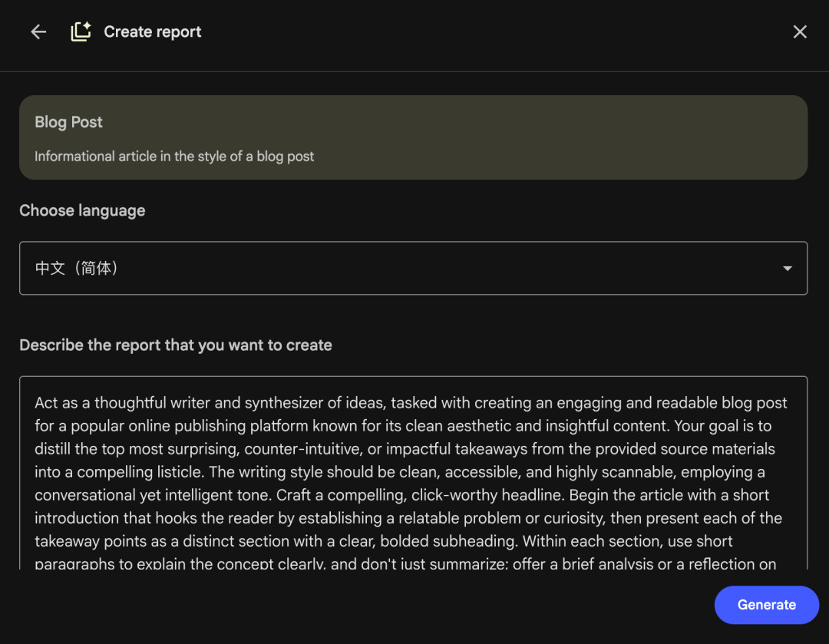Click the language dropdown caret arrow

pyautogui.click(x=787, y=269)
